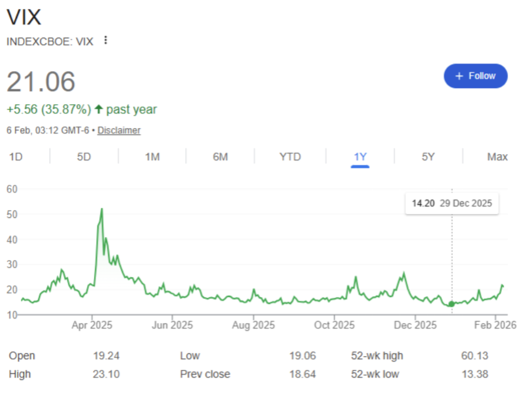Click the green data point marker on chart
The width and height of the screenshot is (532, 396).
[452, 304]
